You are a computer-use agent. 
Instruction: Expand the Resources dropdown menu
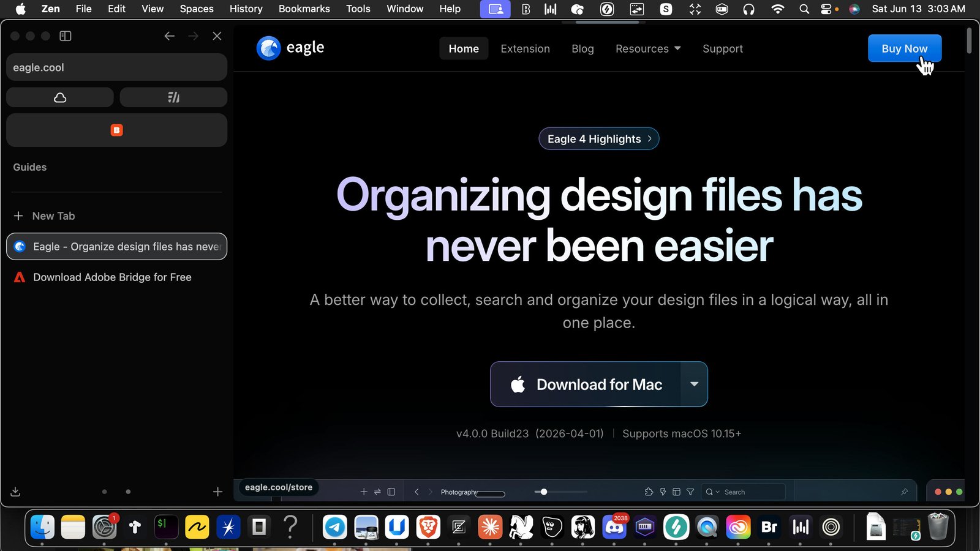pyautogui.click(x=648, y=48)
